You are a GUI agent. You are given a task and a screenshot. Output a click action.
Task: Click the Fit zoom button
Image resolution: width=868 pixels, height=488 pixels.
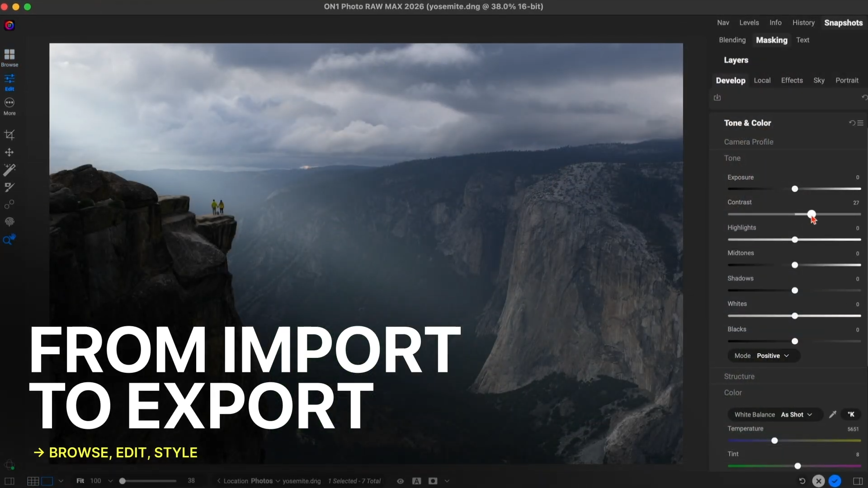click(80, 481)
